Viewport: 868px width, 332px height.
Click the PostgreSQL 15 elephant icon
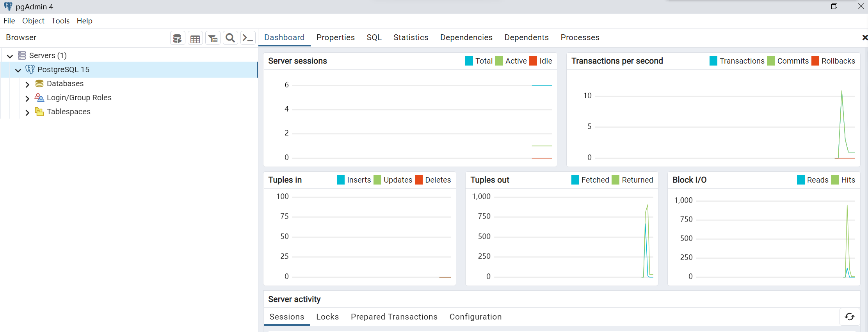[30, 69]
